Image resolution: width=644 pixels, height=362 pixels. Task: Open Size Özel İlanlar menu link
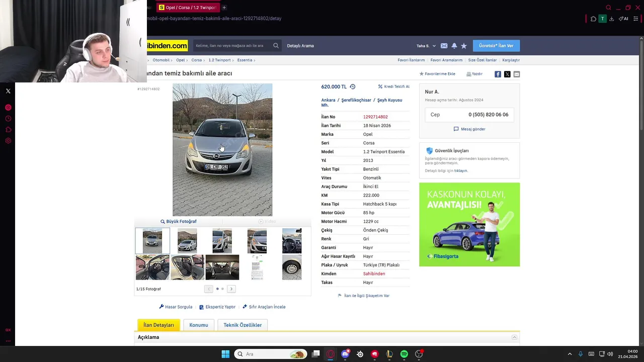[482, 60]
